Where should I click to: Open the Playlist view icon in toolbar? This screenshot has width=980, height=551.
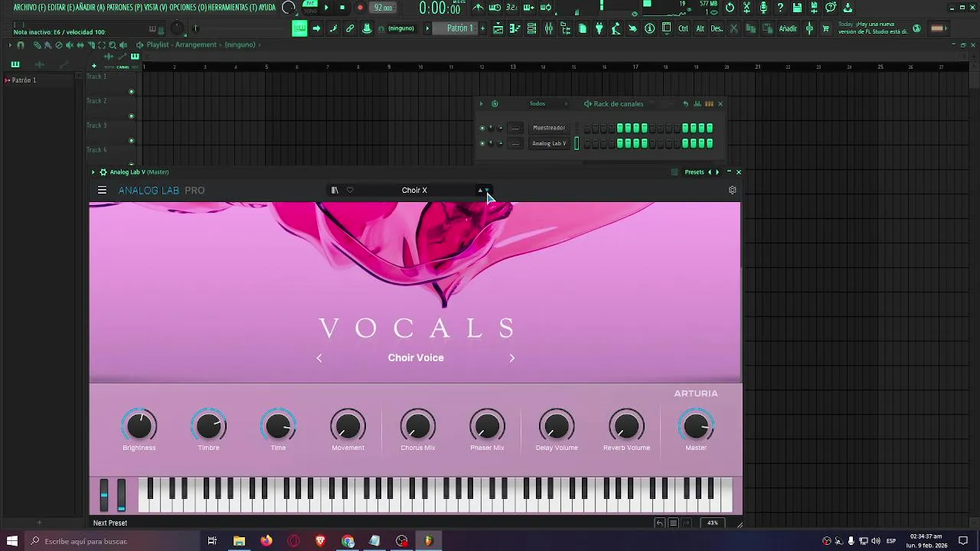click(x=498, y=28)
